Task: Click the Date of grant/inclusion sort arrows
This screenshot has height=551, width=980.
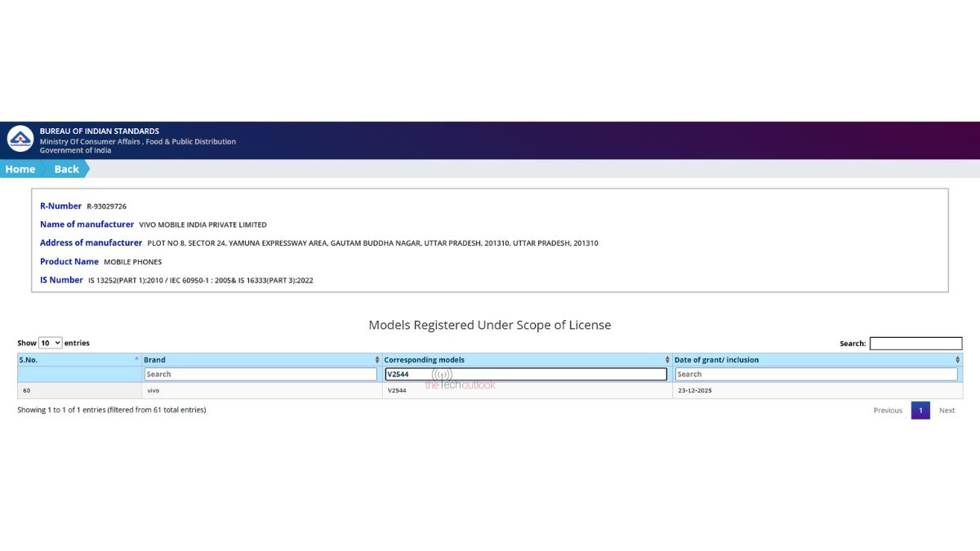Action: tap(957, 360)
